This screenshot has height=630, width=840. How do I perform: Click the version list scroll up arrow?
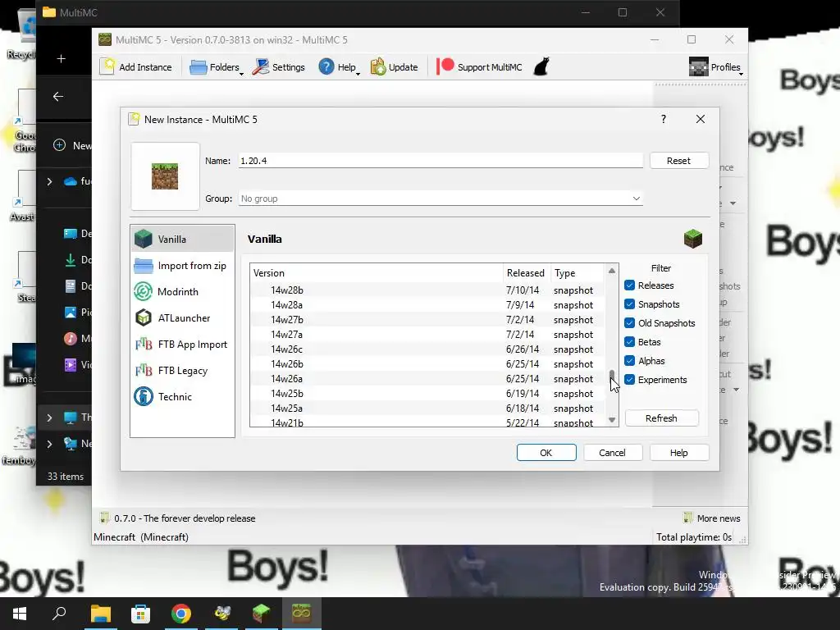click(612, 271)
